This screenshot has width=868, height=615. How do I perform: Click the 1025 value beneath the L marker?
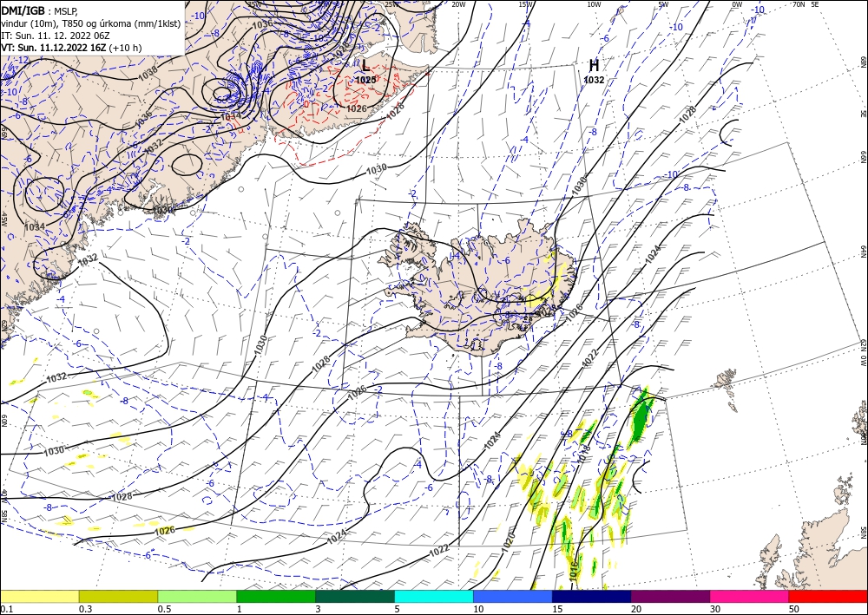[366, 80]
